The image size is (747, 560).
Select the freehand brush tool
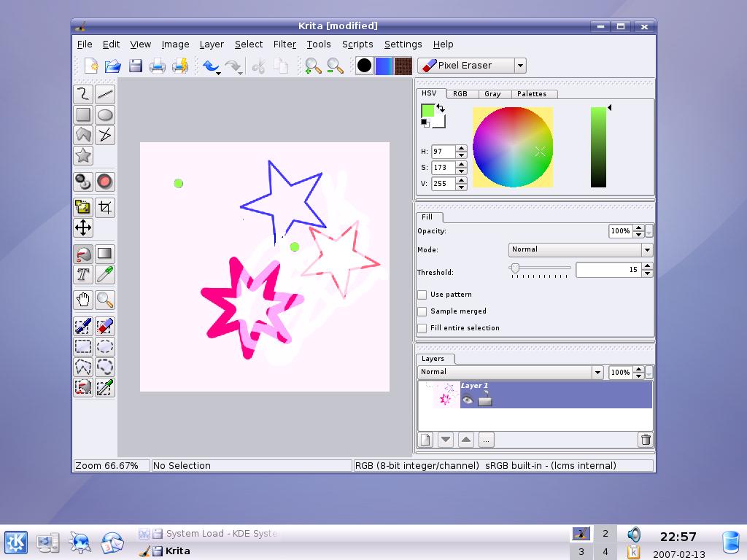pyautogui.click(x=83, y=94)
